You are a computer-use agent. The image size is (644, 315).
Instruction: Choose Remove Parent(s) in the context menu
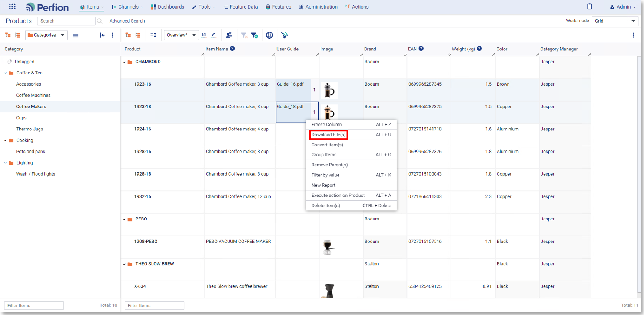pos(351,165)
